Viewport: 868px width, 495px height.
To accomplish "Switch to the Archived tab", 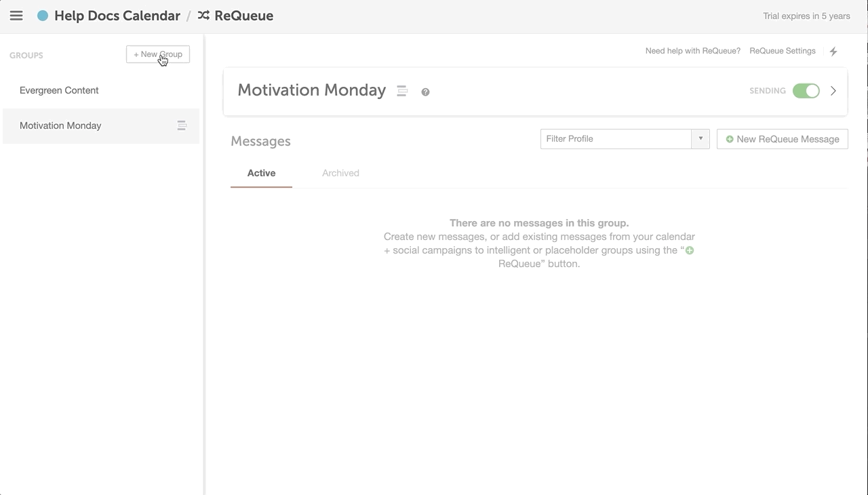I will (x=340, y=173).
